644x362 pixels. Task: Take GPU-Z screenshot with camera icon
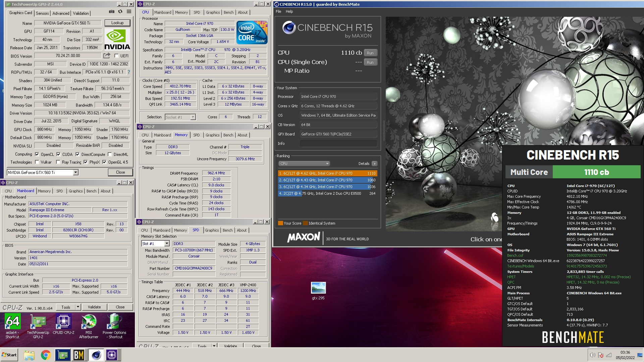point(112,12)
